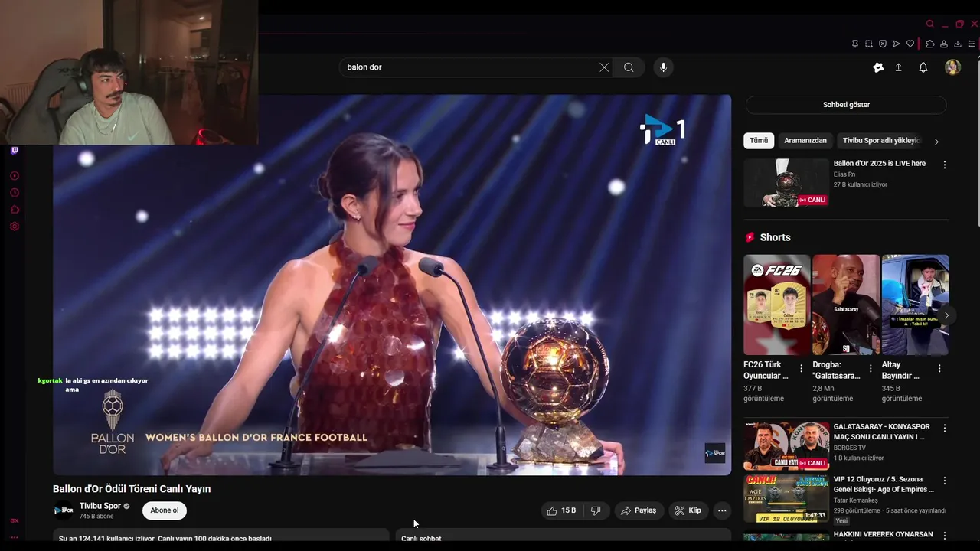Image resolution: width=980 pixels, height=551 pixels.
Task: Bookmark page with the heart icon
Action: click(910, 44)
